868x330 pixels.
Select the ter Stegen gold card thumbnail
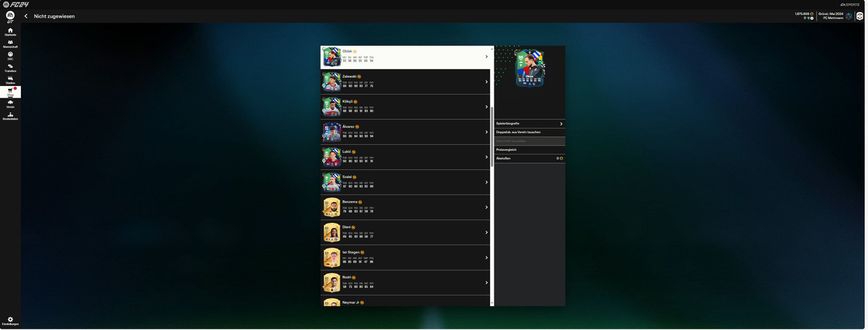point(332,257)
